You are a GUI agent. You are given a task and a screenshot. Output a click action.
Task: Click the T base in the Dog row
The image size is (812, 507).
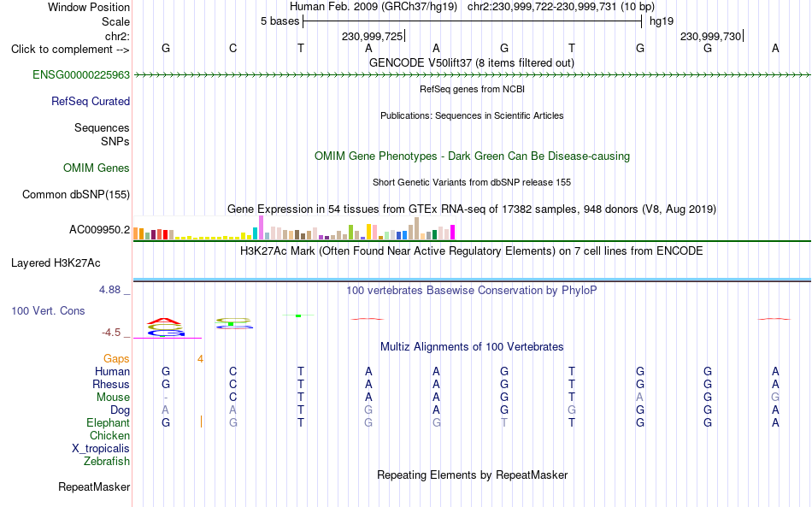pyautogui.click(x=301, y=410)
